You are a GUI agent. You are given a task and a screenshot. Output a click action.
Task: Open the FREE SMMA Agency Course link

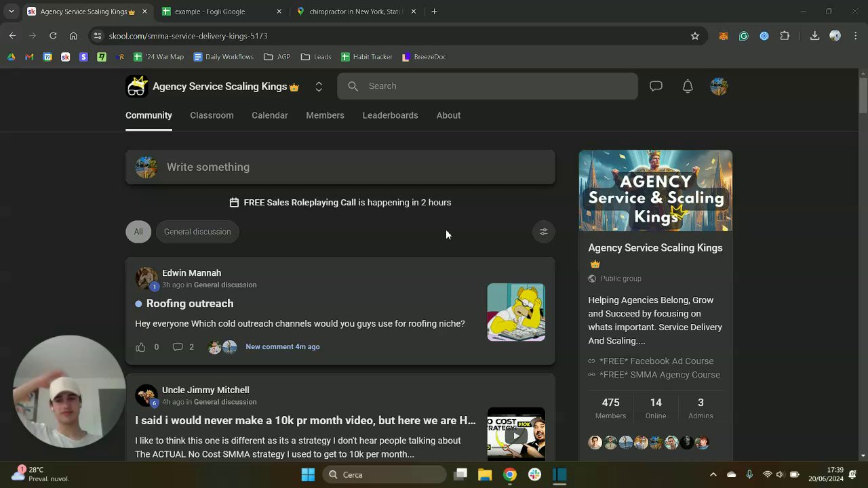[x=660, y=375]
